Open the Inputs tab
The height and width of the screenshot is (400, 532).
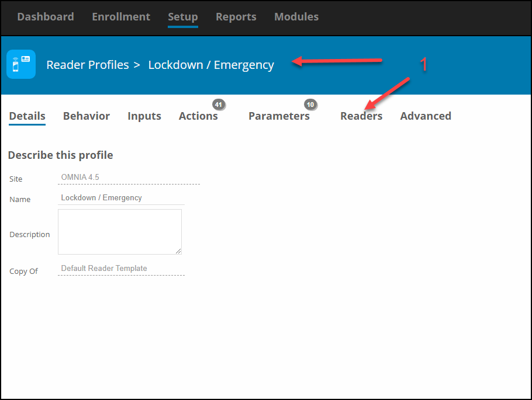[144, 116]
